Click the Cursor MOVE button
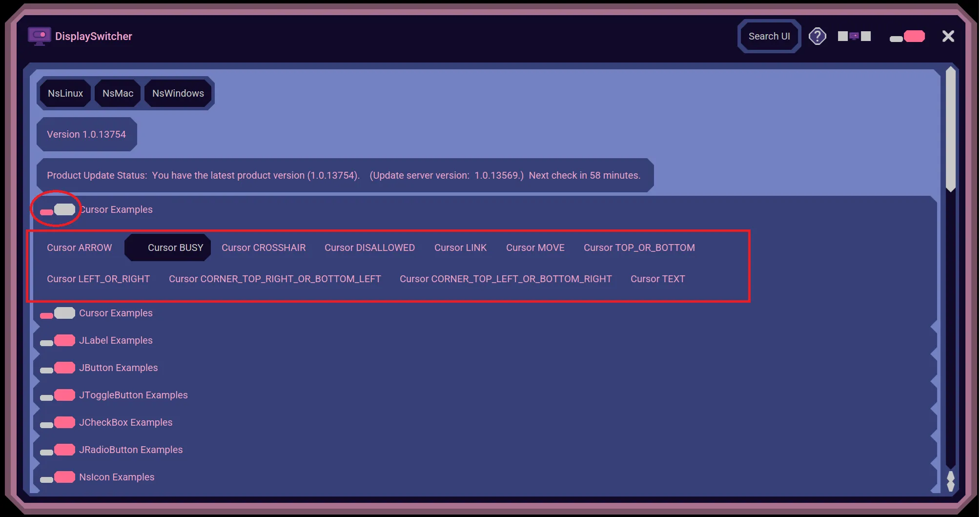 (535, 248)
